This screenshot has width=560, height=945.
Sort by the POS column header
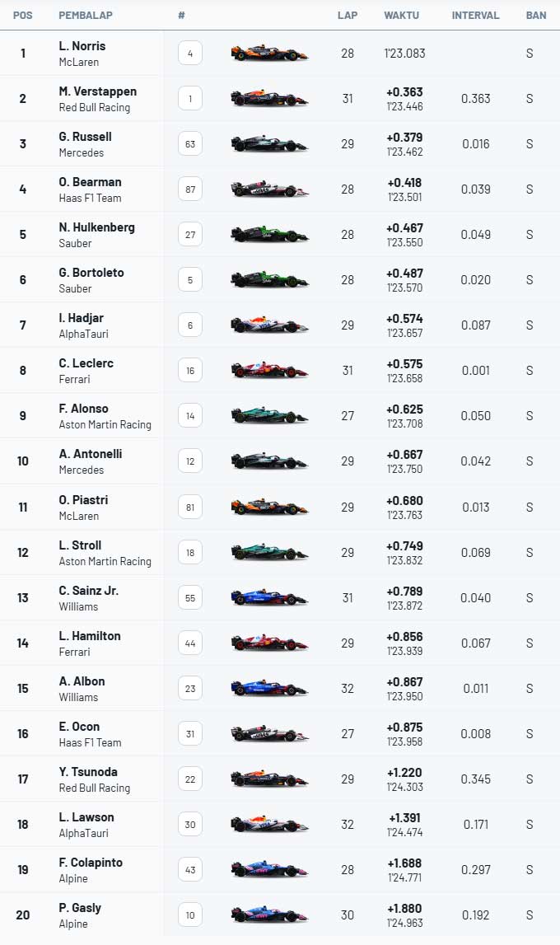click(23, 15)
